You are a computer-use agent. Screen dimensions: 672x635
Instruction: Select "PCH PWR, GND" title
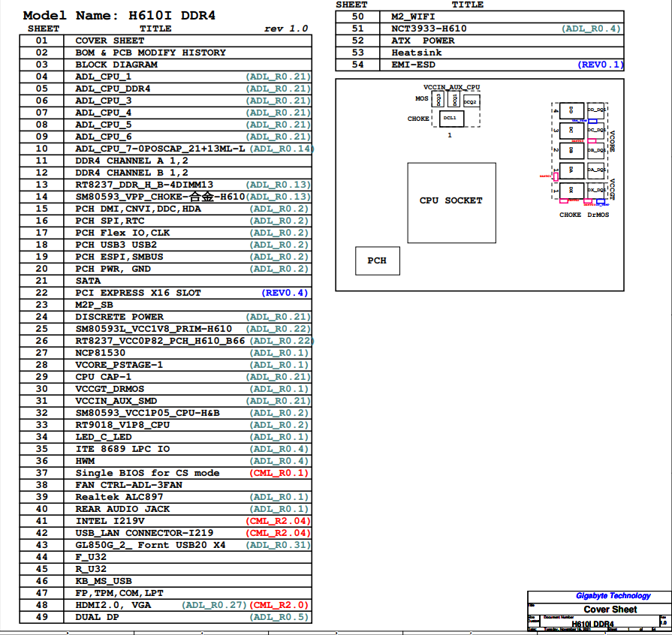click(113, 269)
